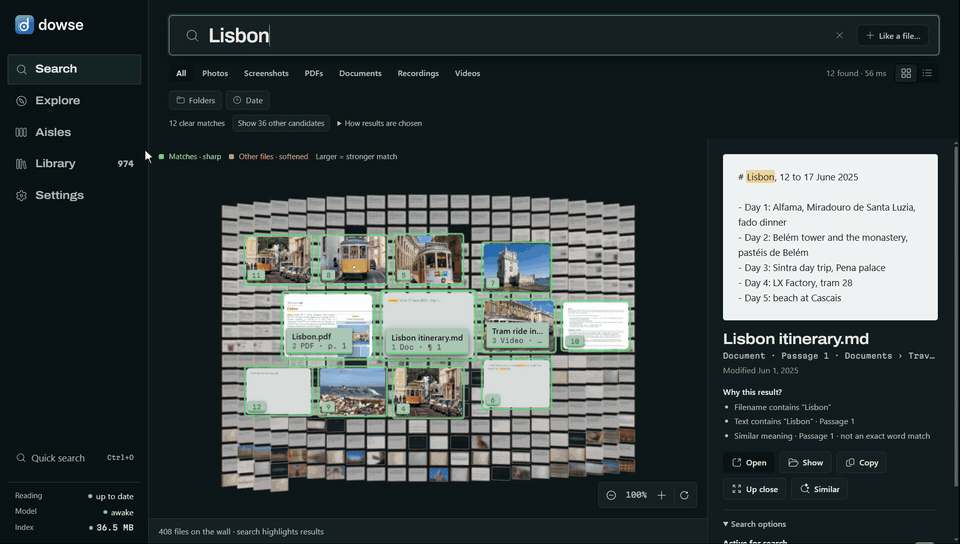Viewport: 960px width, 544px height.
Task: Click the magnifier icon in search bar
Action: (192, 35)
